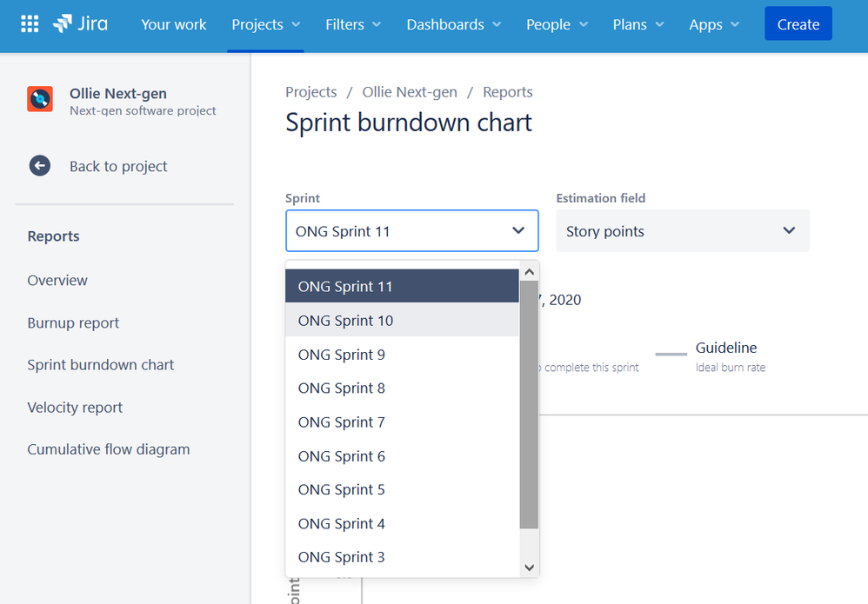Click the sprint list scroll down arrow
868x604 pixels.
[x=529, y=568]
